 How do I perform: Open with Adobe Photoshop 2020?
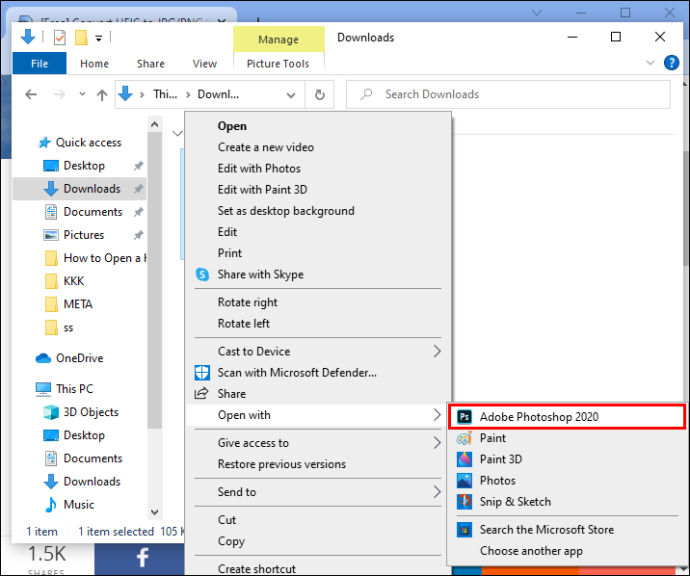[567, 417]
